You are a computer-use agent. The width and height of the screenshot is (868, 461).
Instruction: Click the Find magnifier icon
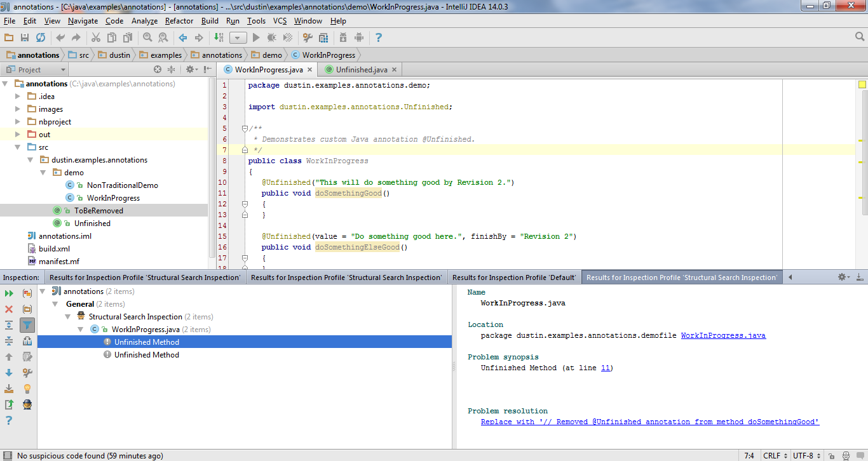[147, 38]
